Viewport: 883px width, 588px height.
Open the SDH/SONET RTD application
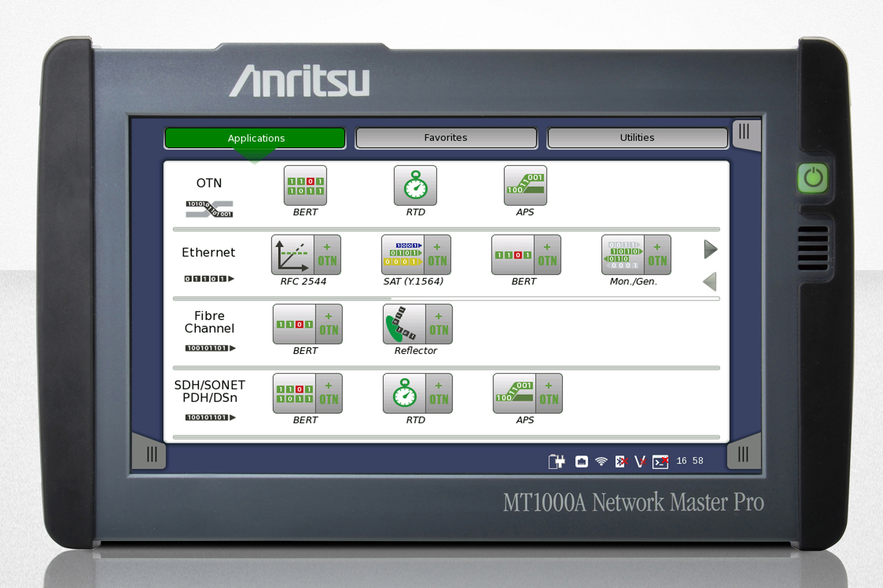pos(404,393)
